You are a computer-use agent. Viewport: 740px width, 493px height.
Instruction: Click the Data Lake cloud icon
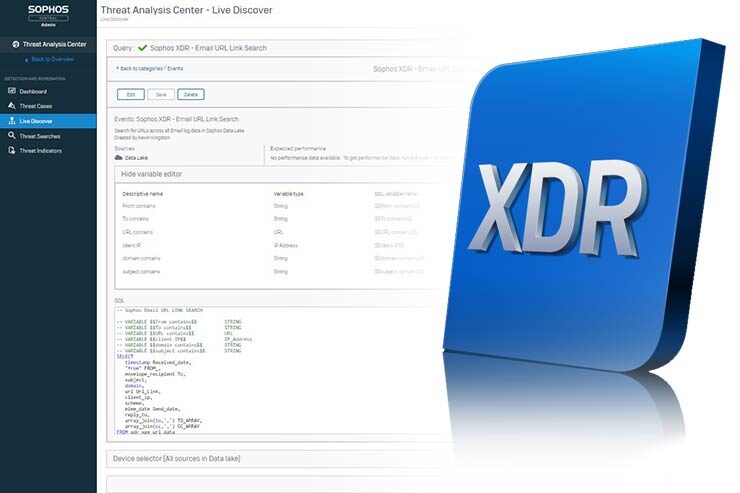[119, 158]
